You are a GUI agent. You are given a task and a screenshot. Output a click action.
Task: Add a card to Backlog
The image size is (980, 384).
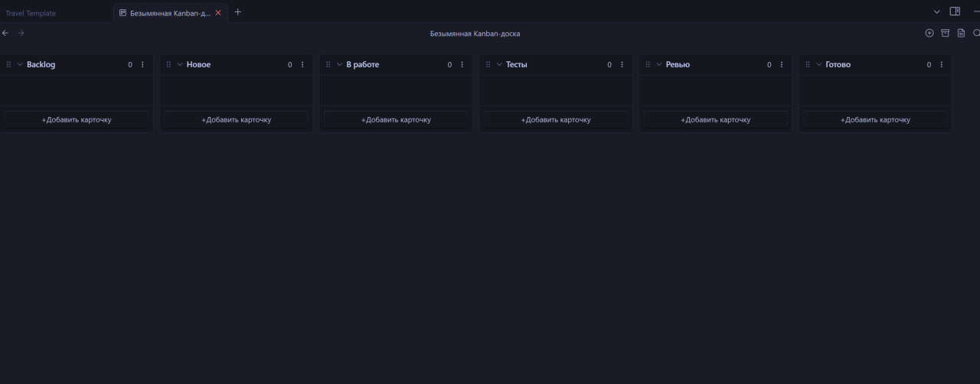pos(77,119)
